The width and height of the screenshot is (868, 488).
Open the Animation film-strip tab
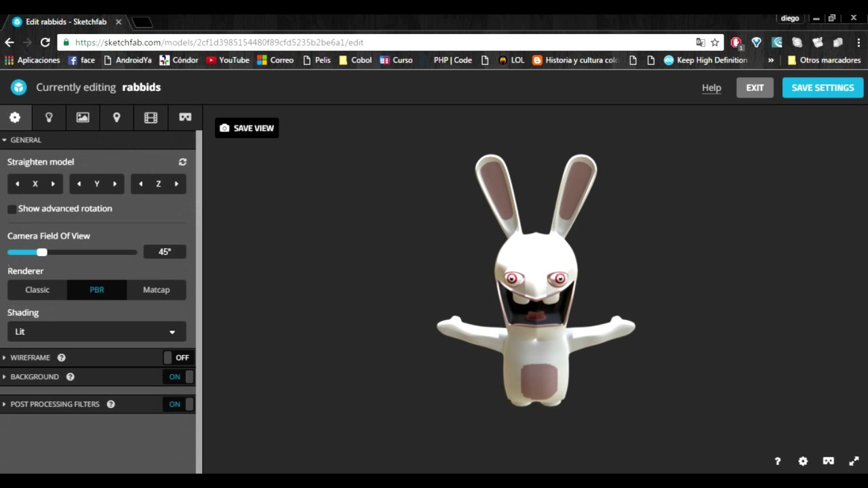click(x=151, y=117)
